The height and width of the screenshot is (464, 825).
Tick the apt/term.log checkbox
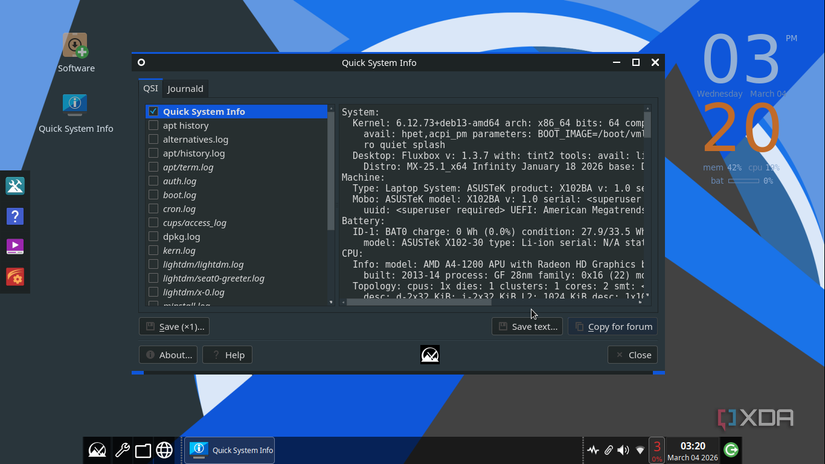pos(153,167)
